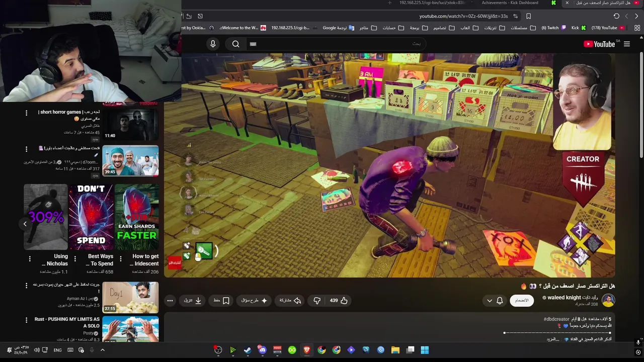Close the active YouTube browser tab

point(567,3)
